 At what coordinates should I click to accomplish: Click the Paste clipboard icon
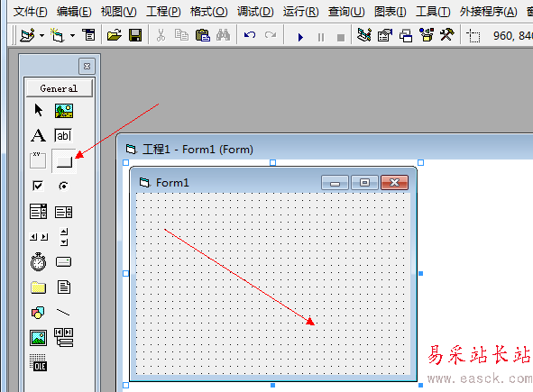[x=203, y=35]
